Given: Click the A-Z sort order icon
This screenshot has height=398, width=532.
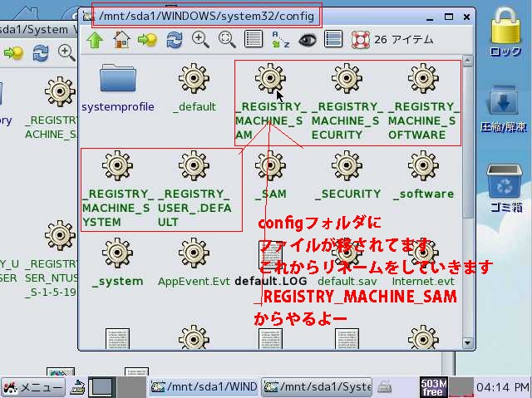Looking at the screenshot, I should click(x=280, y=39).
